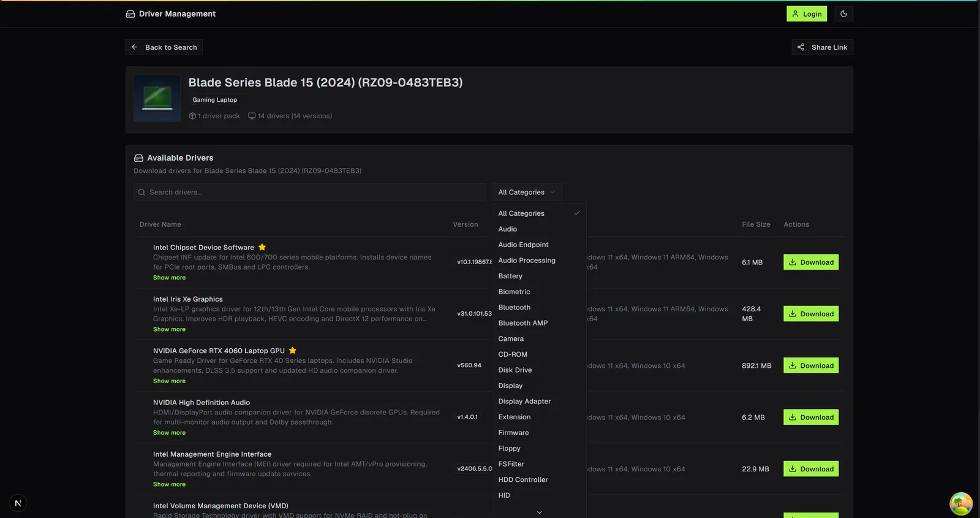980x518 pixels.
Task: Select Disk Drive category
Action: coord(539,370)
